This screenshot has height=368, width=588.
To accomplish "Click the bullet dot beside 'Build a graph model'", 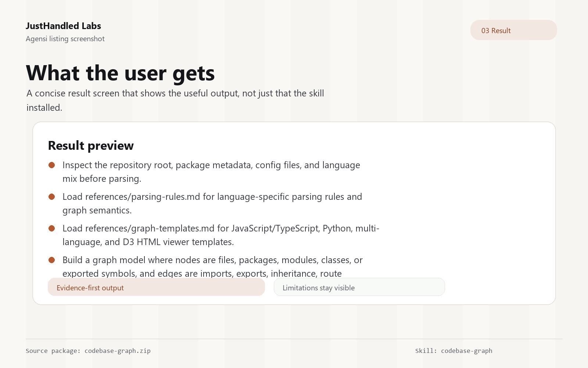I will pyautogui.click(x=52, y=260).
